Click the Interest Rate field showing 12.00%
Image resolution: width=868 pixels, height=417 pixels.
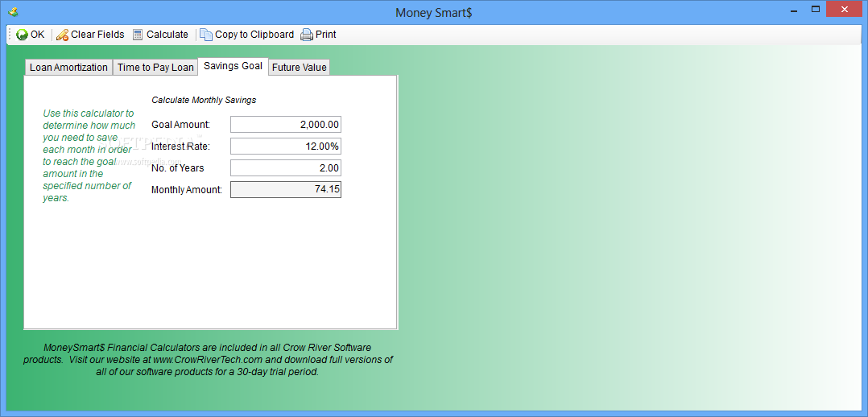click(x=286, y=147)
